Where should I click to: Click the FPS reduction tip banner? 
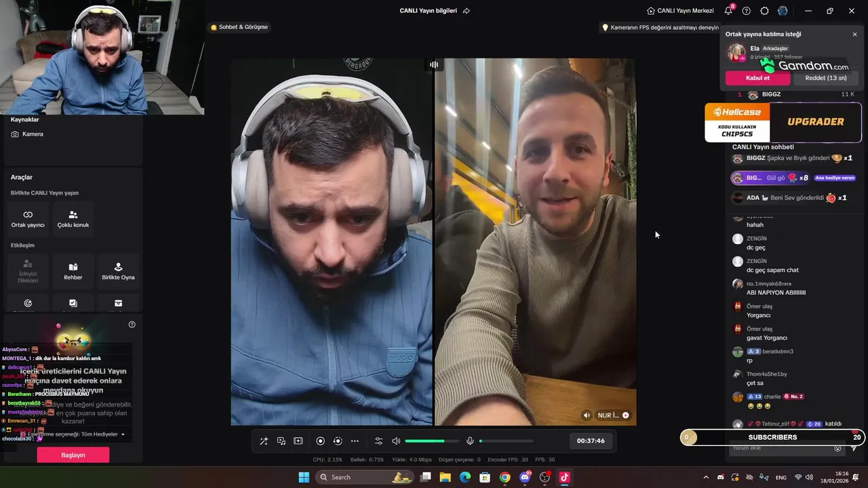[660, 28]
